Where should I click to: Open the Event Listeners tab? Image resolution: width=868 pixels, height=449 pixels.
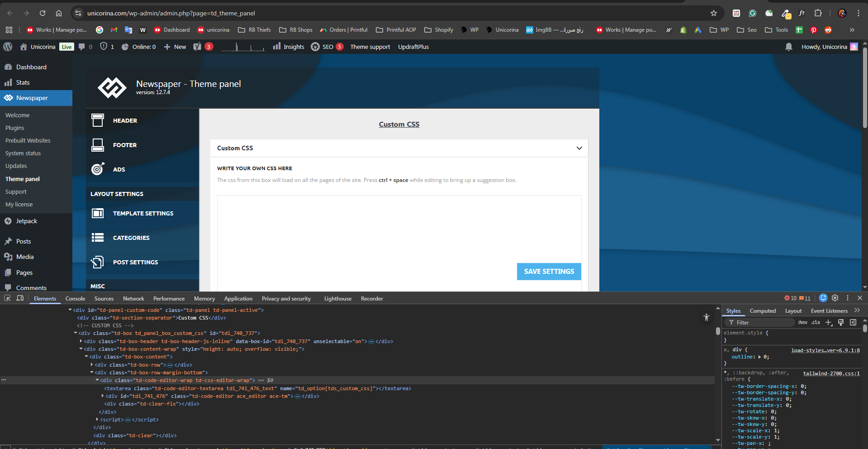[x=829, y=310]
